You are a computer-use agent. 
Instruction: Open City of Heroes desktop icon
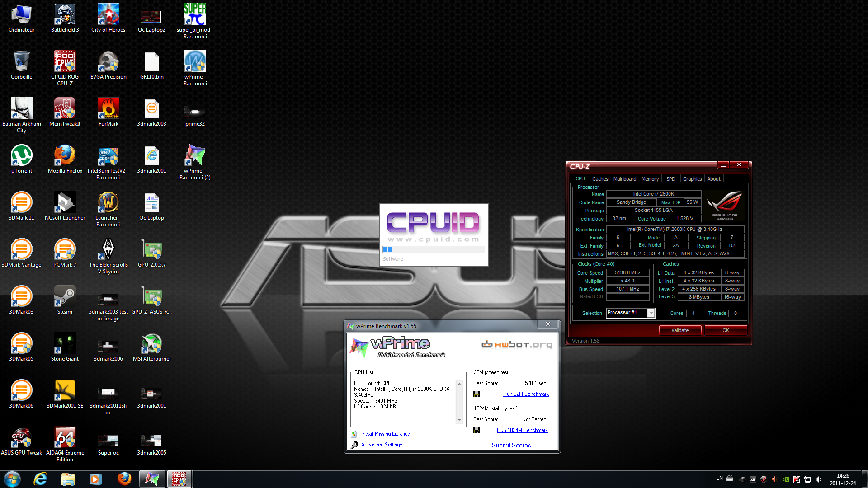(x=108, y=19)
